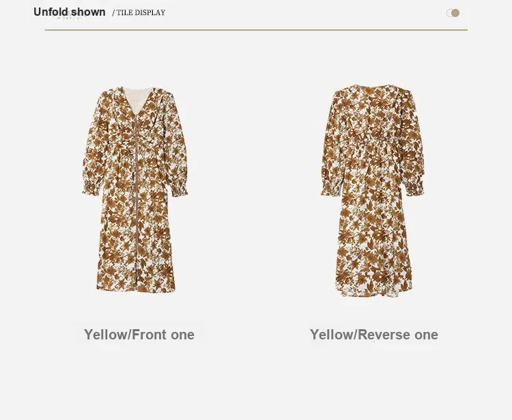The image size is (512, 420).
Task: Click the round neckline of the reverse dress
Action: point(373,87)
